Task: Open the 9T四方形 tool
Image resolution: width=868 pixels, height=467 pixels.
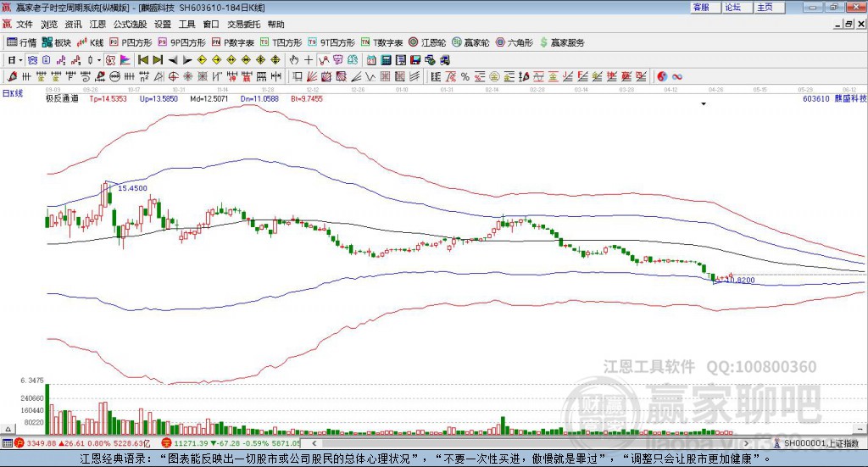Action: pos(331,42)
